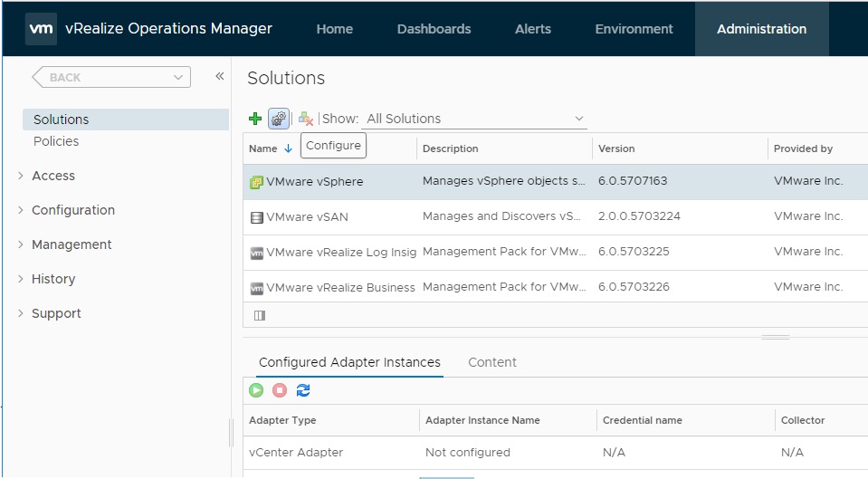Open the Environment menu
Screen dimensions: 868x479
[634, 29]
